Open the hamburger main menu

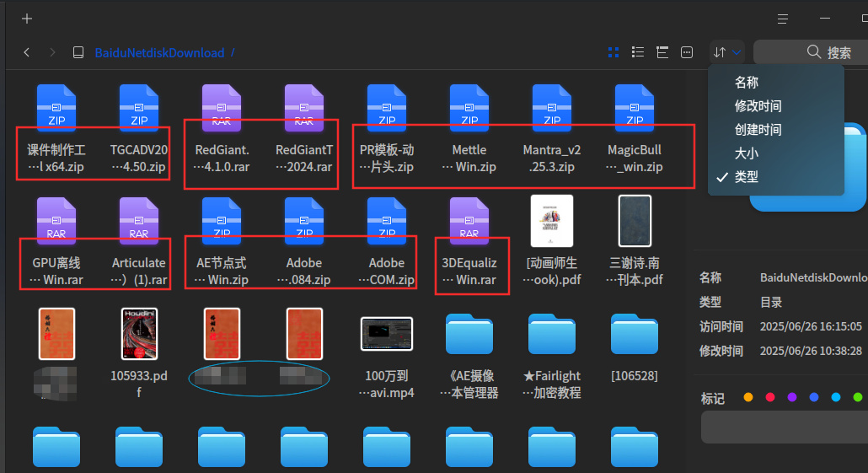(783, 19)
